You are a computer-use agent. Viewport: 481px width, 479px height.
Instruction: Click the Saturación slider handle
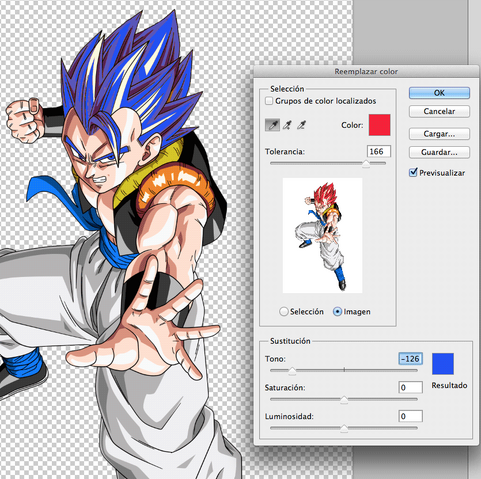pos(344,400)
